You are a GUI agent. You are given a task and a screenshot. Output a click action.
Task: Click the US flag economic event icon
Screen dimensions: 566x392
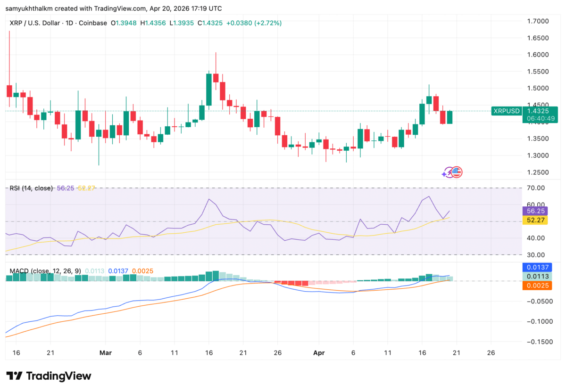pyautogui.click(x=457, y=172)
